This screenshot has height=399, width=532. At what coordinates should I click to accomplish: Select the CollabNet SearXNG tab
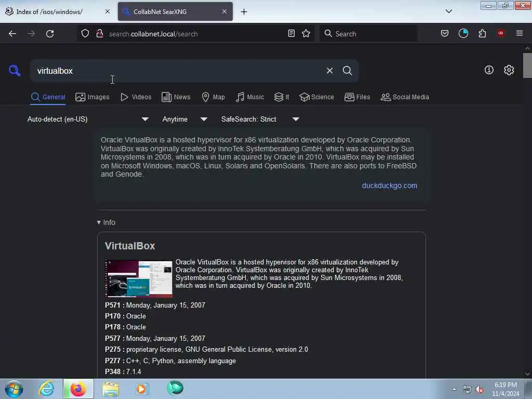click(175, 12)
